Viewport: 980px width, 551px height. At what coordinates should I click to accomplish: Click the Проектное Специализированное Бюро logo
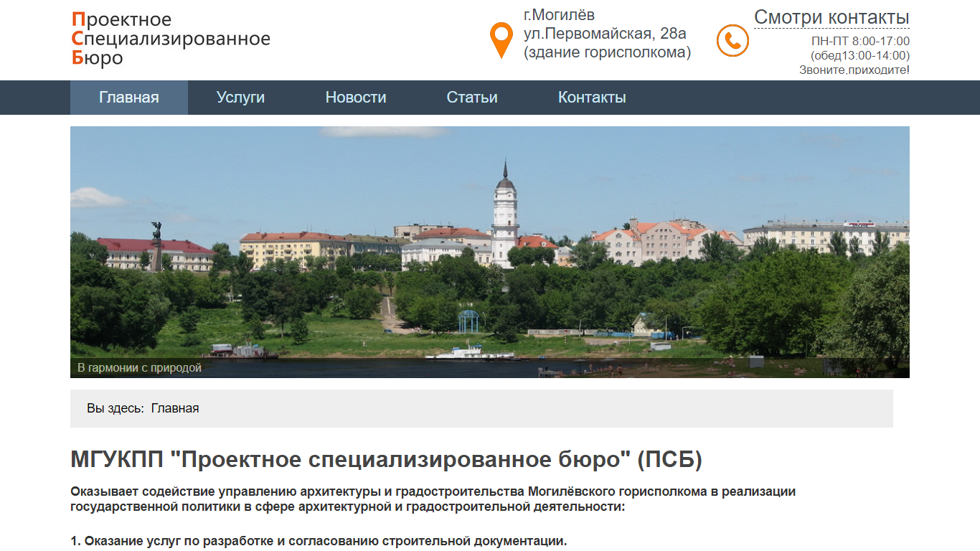pyautogui.click(x=171, y=39)
